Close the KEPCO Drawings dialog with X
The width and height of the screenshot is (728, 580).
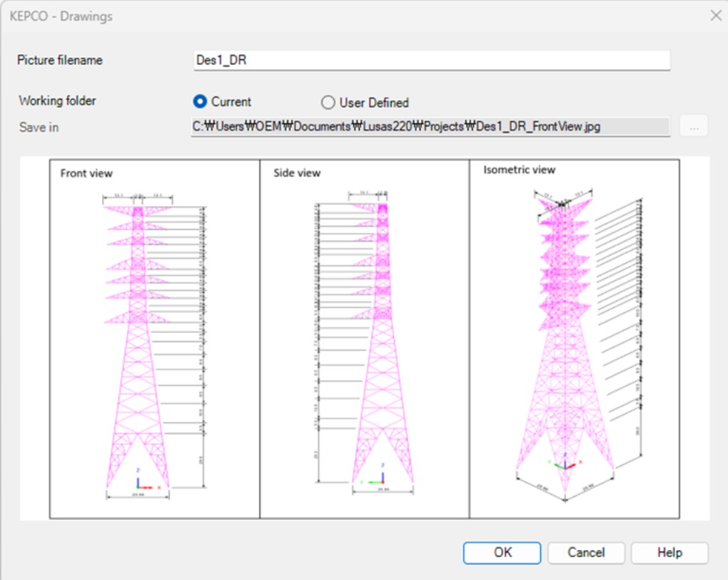[715, 15]
